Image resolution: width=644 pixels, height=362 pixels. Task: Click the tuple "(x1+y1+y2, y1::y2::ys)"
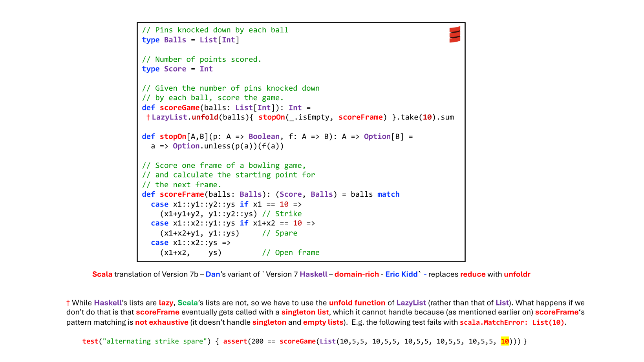[209, 214]
